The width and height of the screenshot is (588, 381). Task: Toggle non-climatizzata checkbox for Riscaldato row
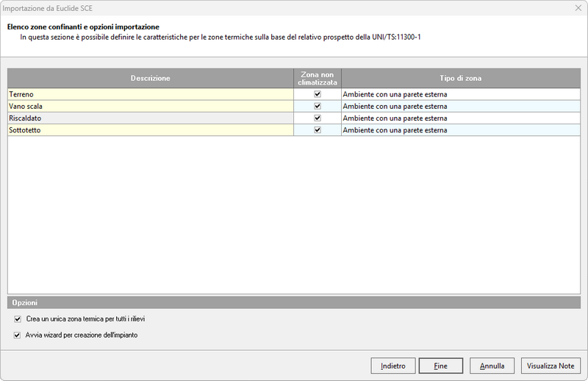coord(317,118)
